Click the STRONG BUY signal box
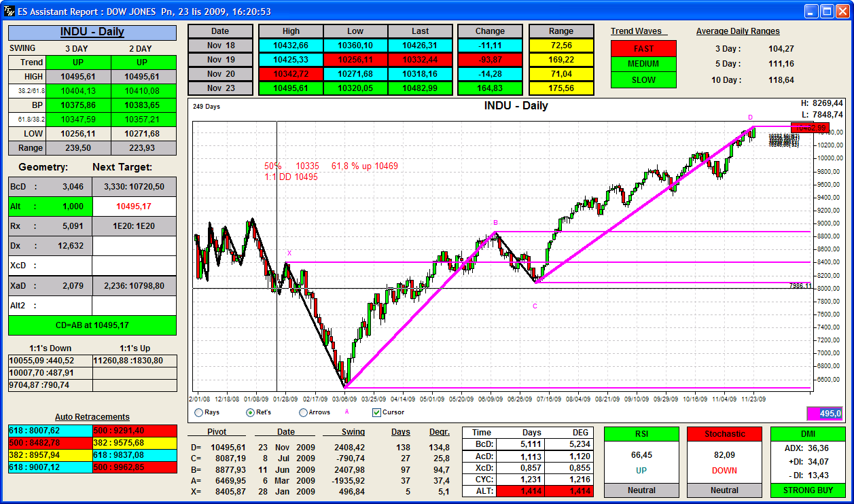This screenshot has width=854, height=504. 808,490
